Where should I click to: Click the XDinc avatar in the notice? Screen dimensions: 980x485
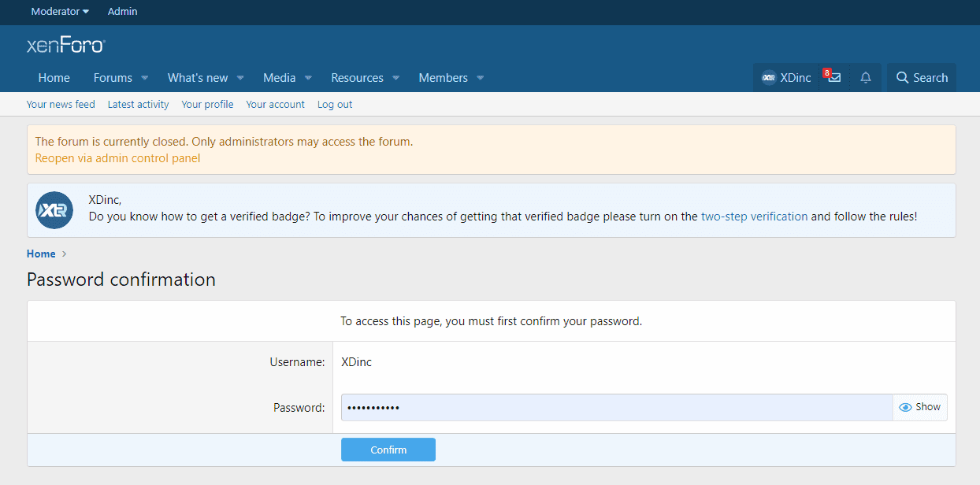coord(55,210)
